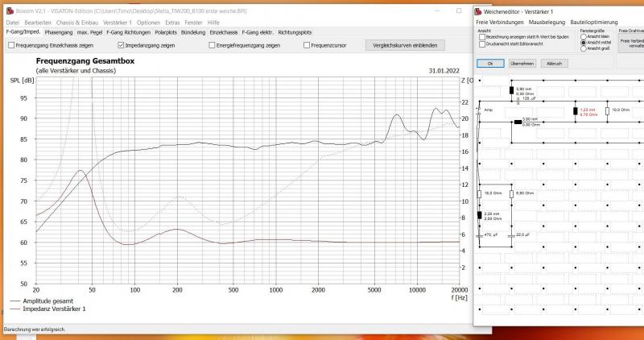This screenshot has height=340, width=644.
Task: Open the Bearbeiten menu
Action: pos(38,23)
